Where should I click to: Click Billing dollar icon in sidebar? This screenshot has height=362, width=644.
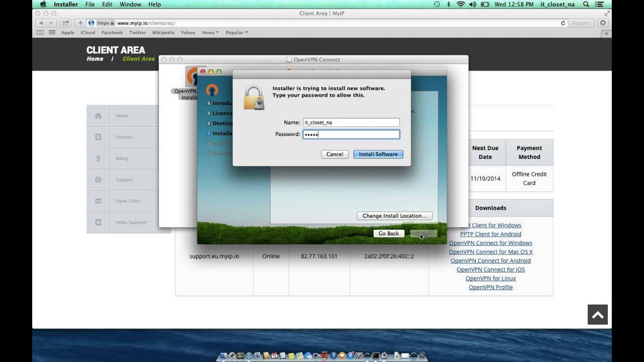[x=98, y=158]
